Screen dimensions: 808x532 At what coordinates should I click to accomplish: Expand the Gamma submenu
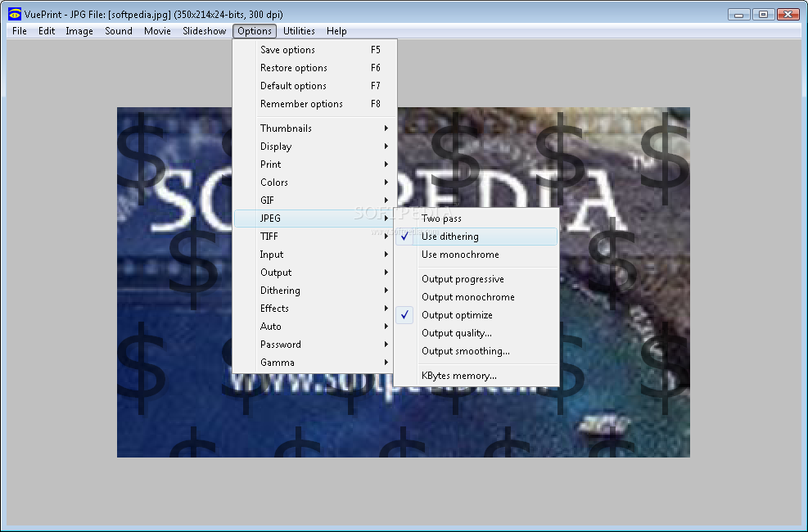click(x=315, y=363)
